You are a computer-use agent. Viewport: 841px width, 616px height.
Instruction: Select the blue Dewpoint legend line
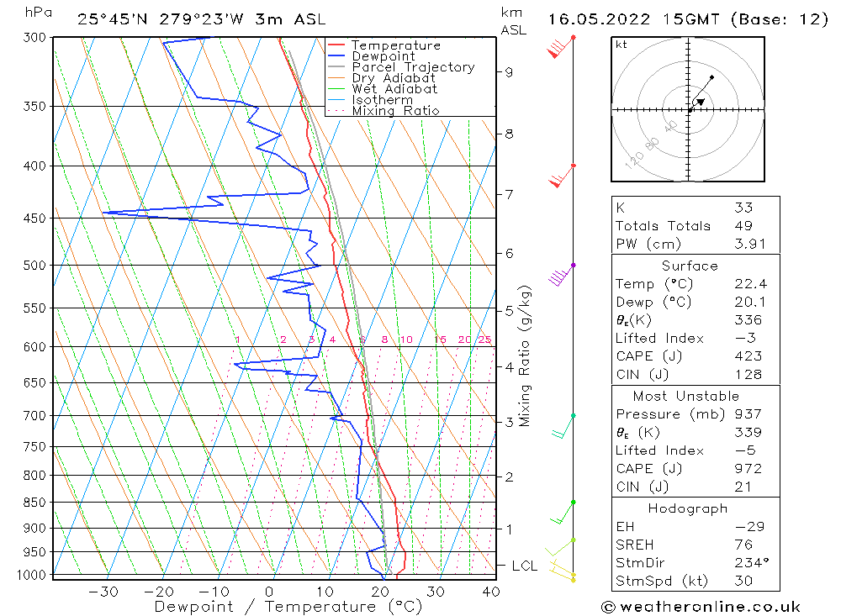pos(336,55)
